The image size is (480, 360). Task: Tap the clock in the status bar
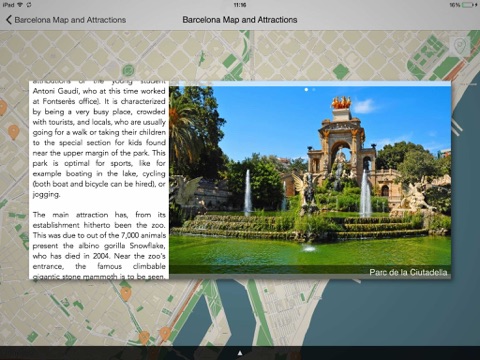tap(240, 5)
